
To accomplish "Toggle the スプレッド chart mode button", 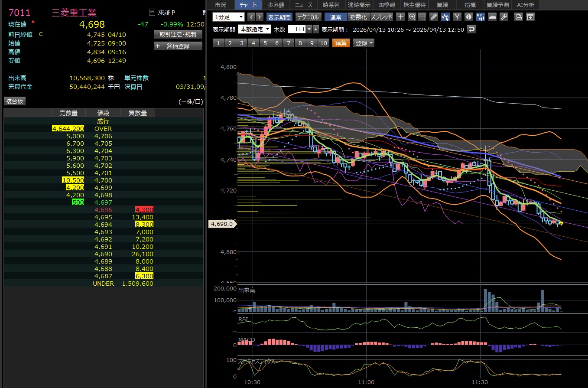I will 382,17.
